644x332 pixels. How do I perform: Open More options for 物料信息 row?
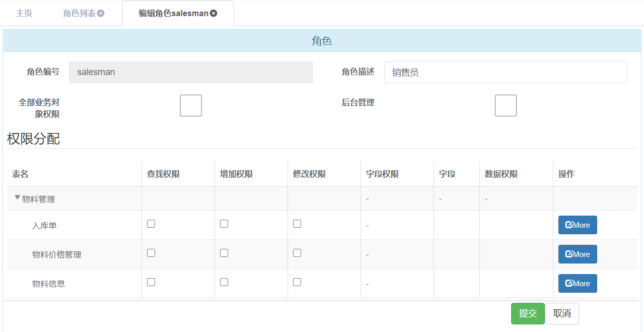pyautogui.click(x=578, y=284)
